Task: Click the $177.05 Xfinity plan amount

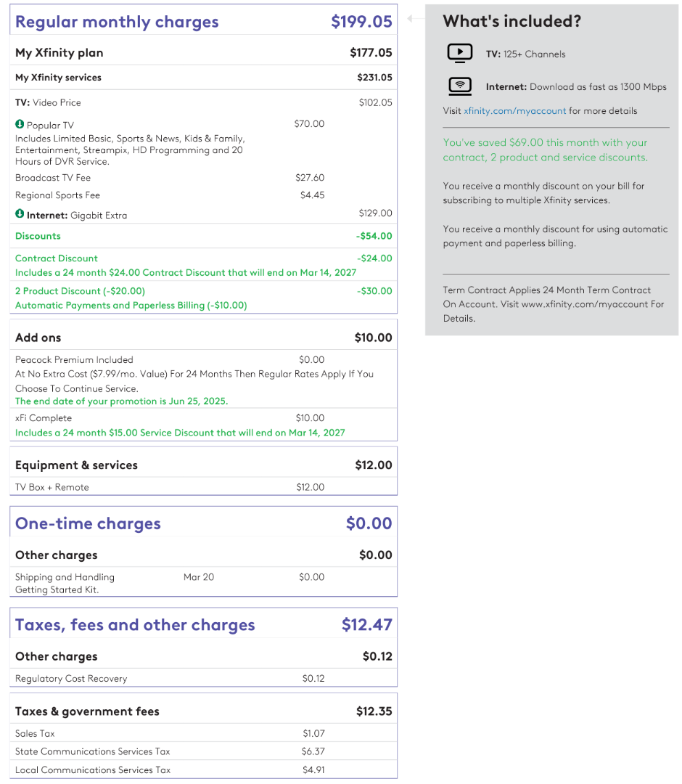Action: pos(371,52)
